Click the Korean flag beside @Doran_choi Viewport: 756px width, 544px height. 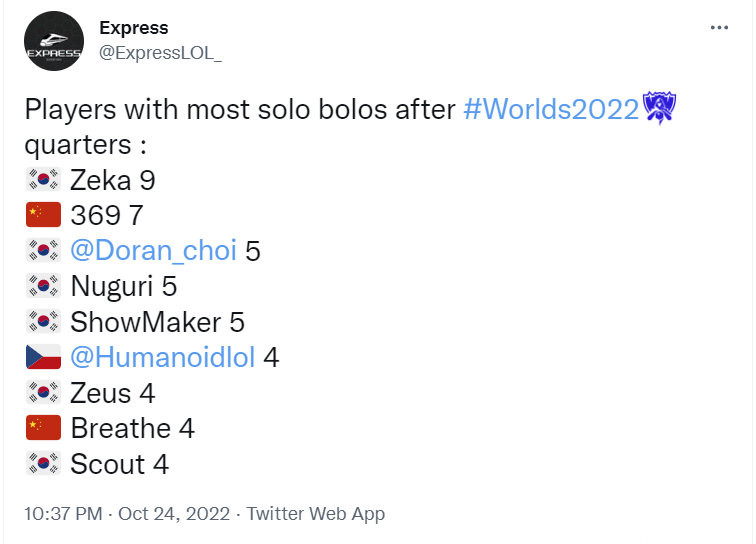44,251
